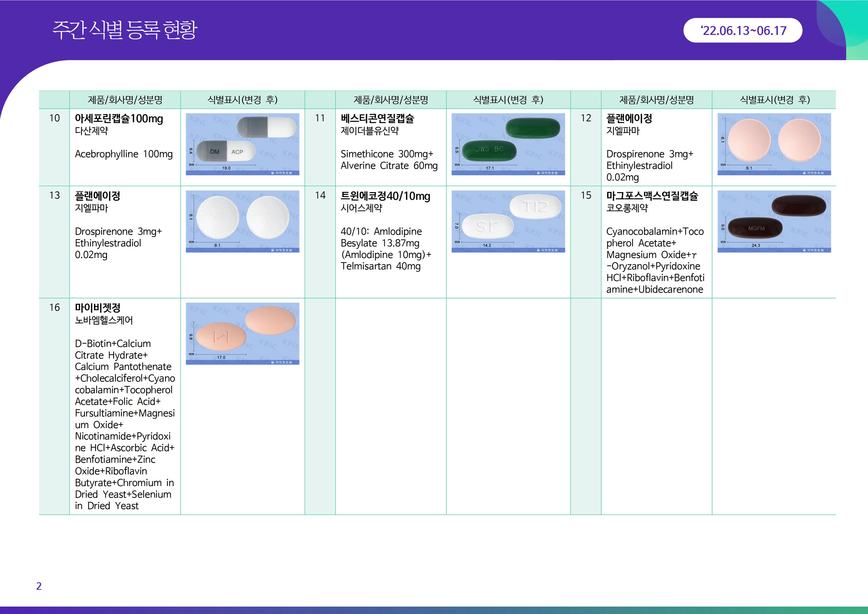Click row number 16 cell
Screen dimensions: 868x614
pyautogui.click(x=54, y=307)
